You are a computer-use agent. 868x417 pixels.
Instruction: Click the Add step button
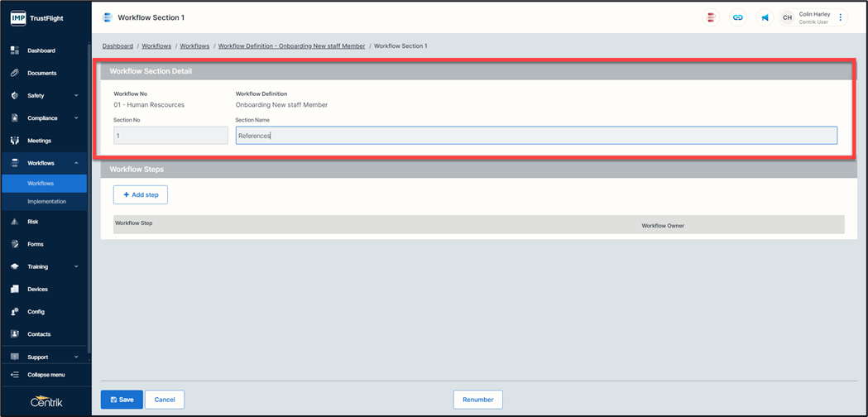141,195
